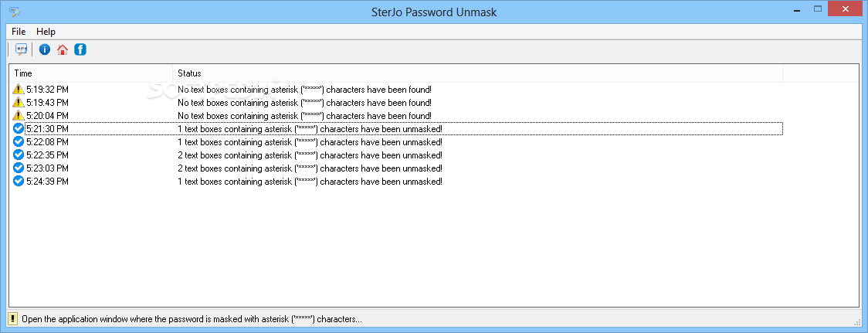Open the blue info about icon
The height and width of the screenshot is (333, 868).
tap(45, 50)
